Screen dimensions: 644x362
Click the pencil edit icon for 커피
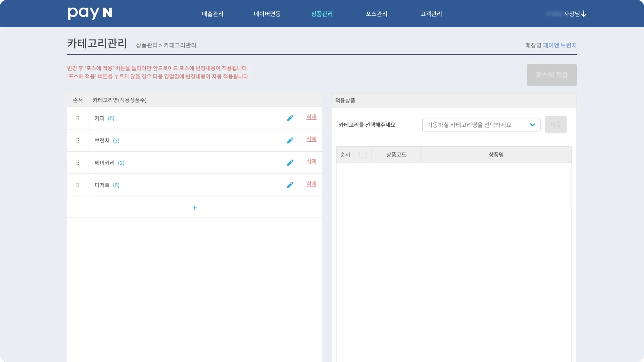pos(290,118)
